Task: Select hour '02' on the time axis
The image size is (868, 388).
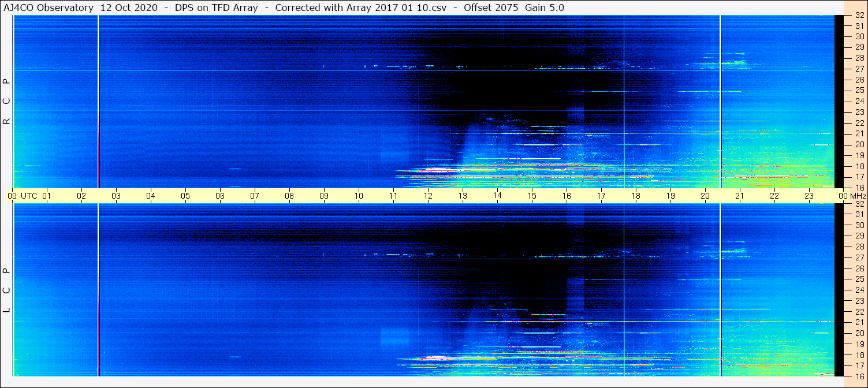Action: (81, 196)
